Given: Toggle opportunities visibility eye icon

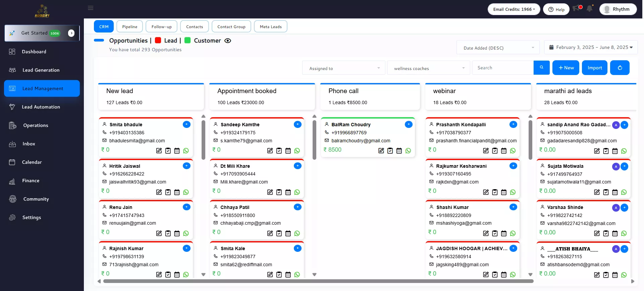Looking at the screenshot, I should (228, 41).
